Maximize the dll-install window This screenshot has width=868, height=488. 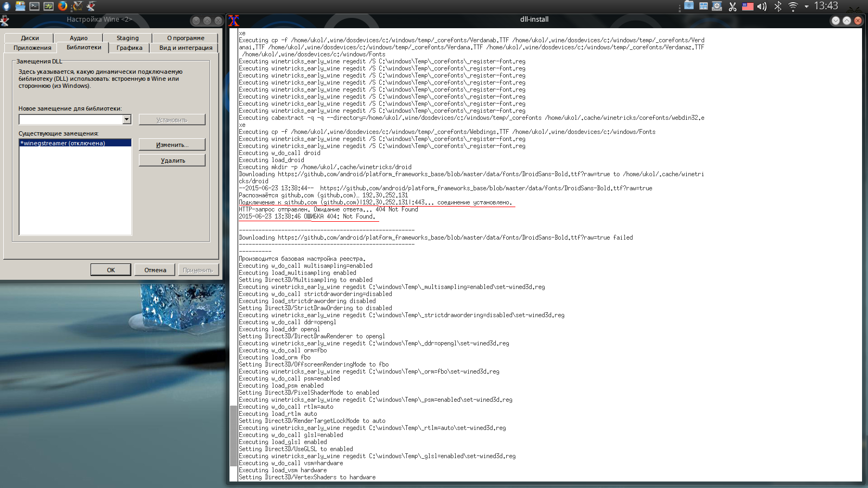click(846, 21)
